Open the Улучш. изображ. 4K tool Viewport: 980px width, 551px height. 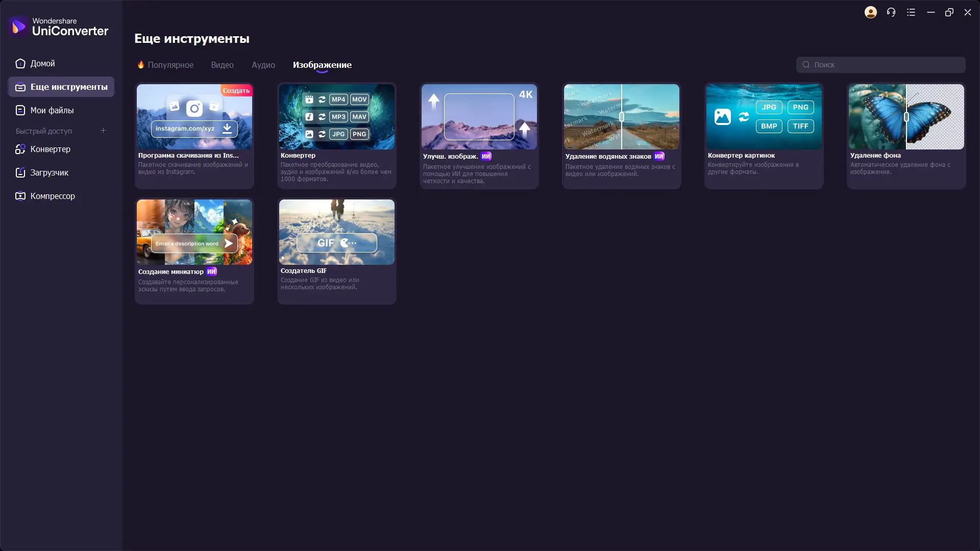coord(479,135)
